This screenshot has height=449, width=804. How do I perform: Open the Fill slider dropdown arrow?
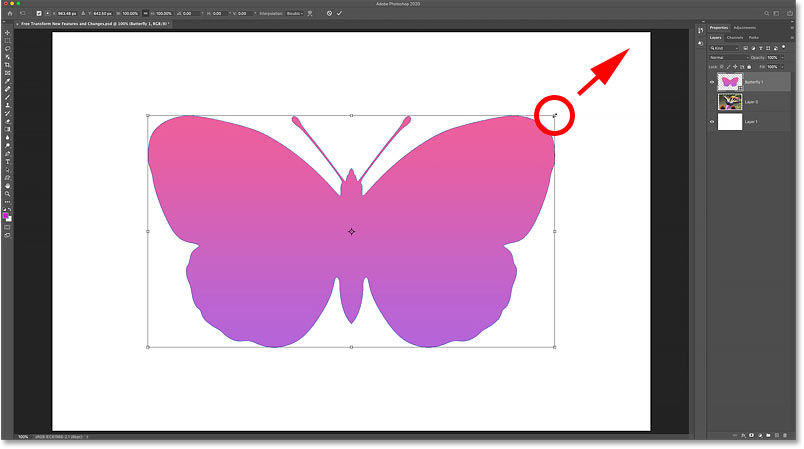(782, 67)
